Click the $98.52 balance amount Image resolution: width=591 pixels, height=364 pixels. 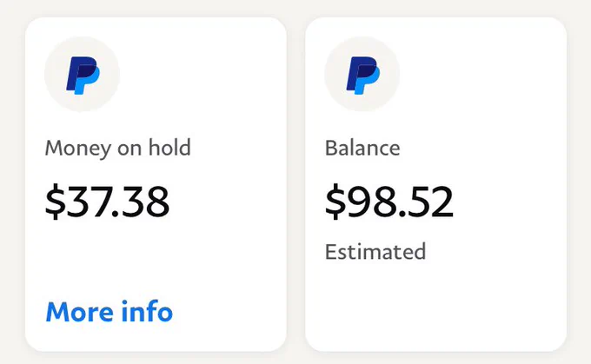[x=389, y=202]
